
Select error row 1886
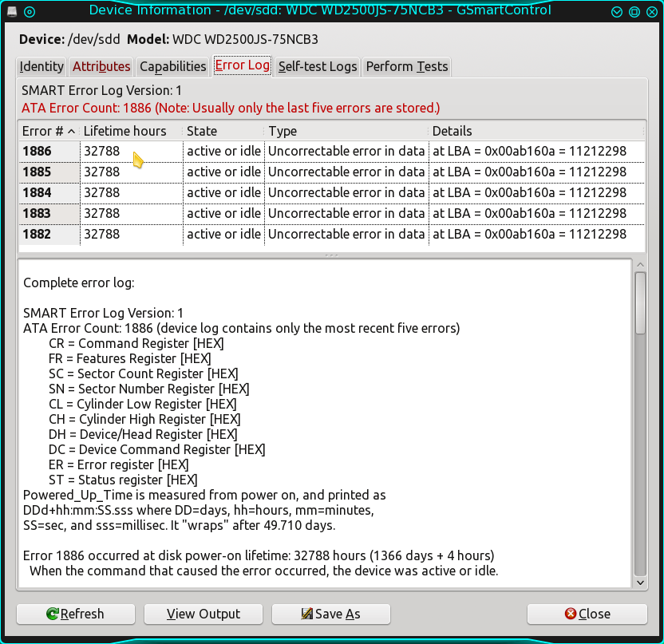(332, 151)
